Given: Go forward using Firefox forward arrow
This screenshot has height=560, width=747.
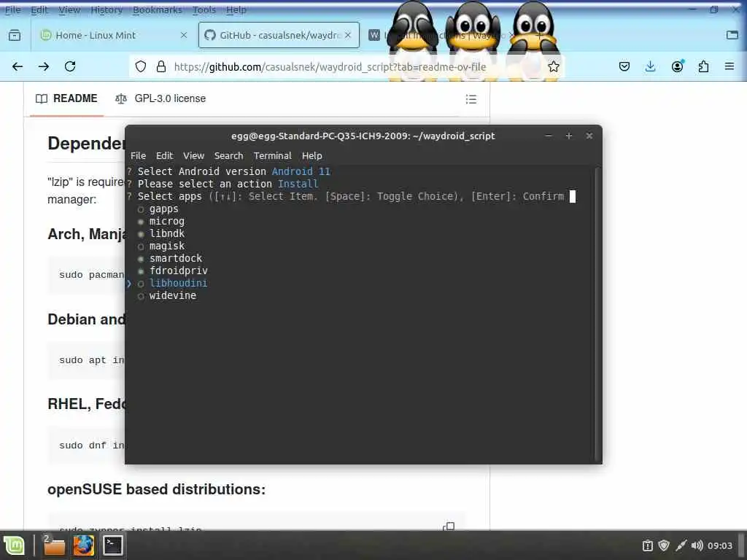Looking at the screenshot, I should coord(44,66).
